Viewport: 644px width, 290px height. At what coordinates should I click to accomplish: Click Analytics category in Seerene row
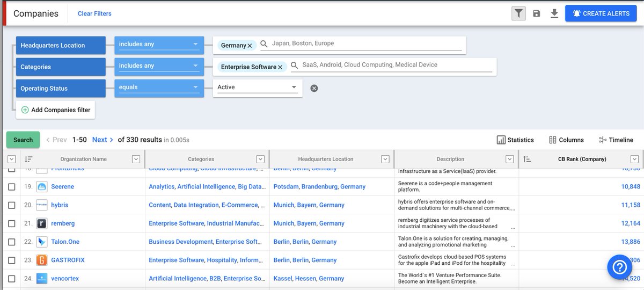pyautogui.click(x=162, y=186)
